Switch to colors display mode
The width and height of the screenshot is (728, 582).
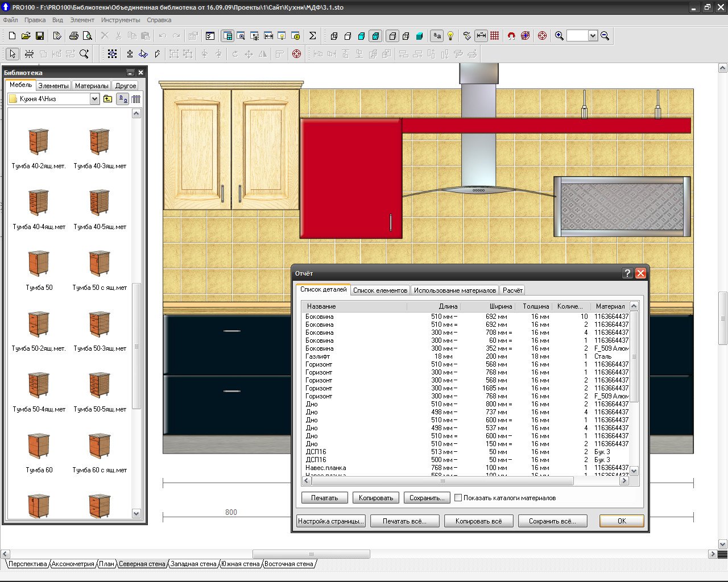pos(361,36)
